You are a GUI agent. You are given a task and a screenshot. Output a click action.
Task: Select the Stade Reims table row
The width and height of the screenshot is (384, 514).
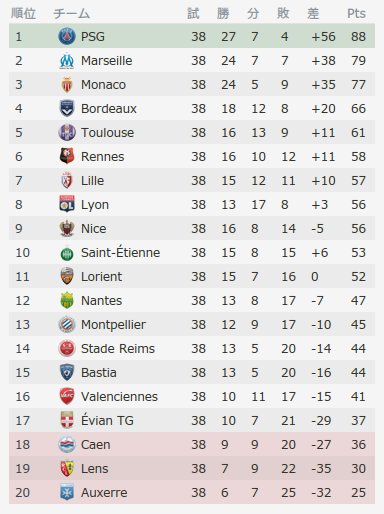192,348
